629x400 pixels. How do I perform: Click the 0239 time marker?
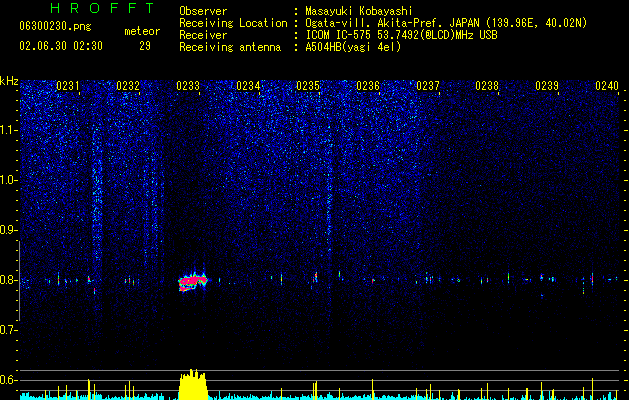click(547, 86)
